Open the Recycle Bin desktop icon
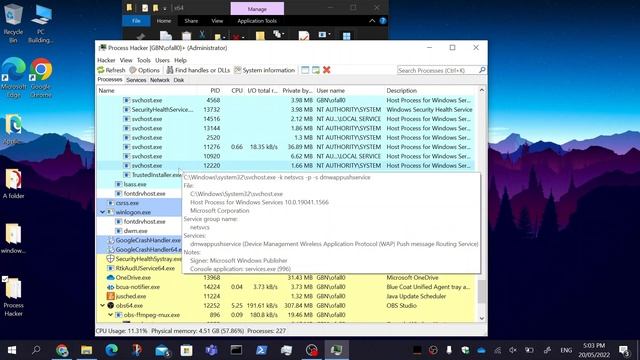The width and height of the screenshot is (640, 360). [x=13, y=23]
